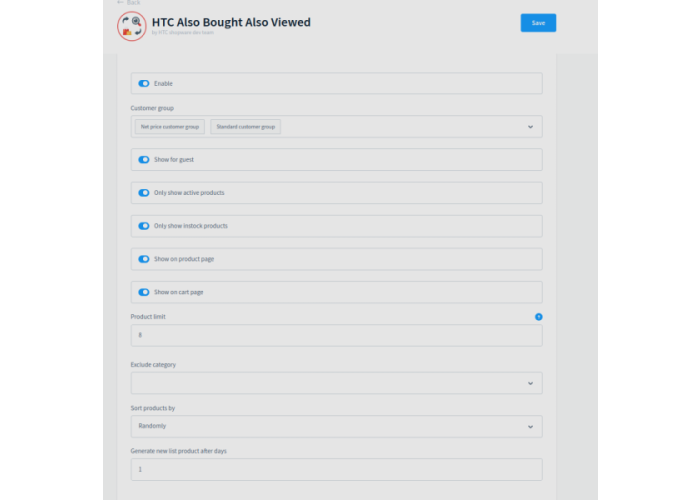This screenshot has height=500, width=700.
Task: Toggle Show for guest switch
Action: pos(144,159)
